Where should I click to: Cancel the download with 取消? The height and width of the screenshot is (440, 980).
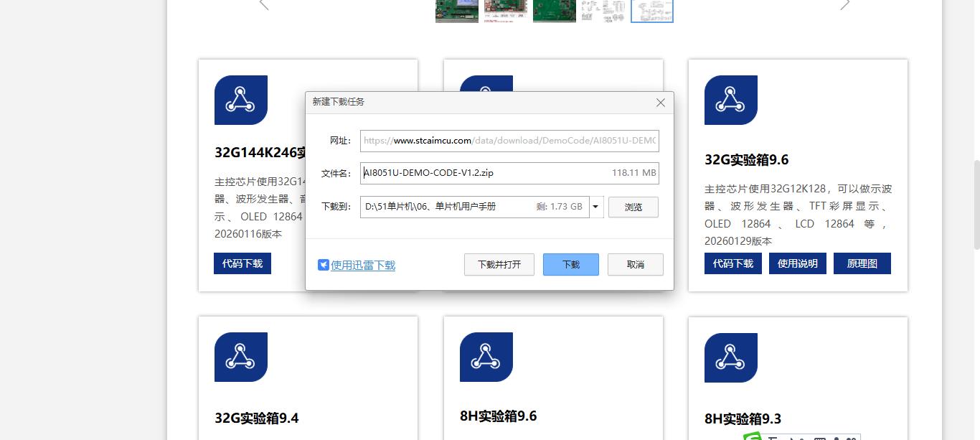(635, 264)
